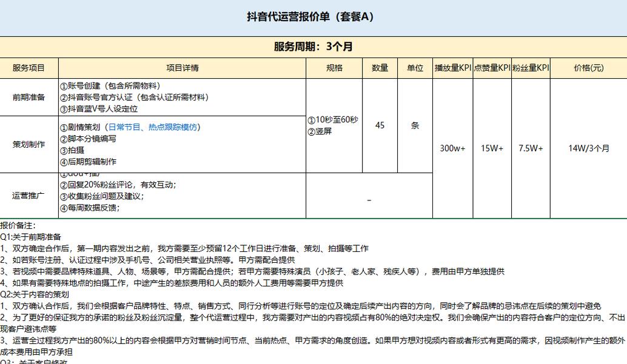Click the dash cell in 运营推广 row
Viewport: 627px width, 364px height.
(369, 196)
